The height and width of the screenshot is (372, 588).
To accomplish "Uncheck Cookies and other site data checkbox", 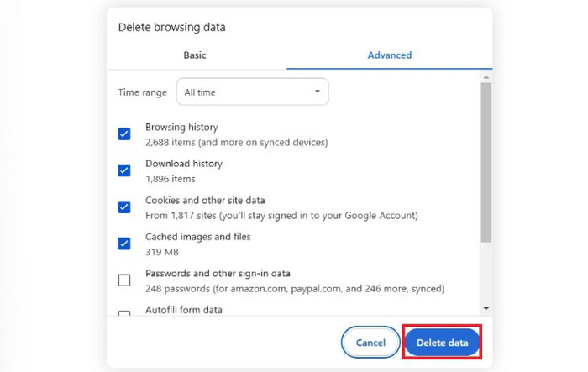I will [x=124, y=207].
